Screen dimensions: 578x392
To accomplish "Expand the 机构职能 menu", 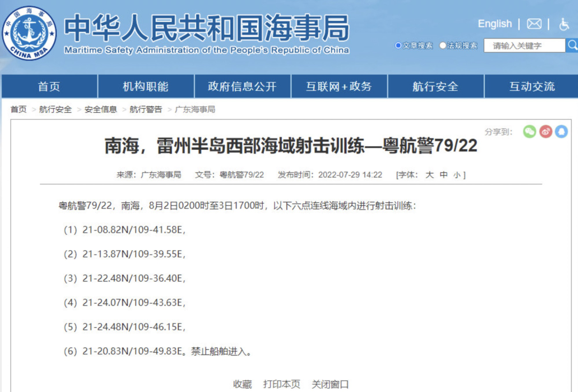I will click(146, 86).
